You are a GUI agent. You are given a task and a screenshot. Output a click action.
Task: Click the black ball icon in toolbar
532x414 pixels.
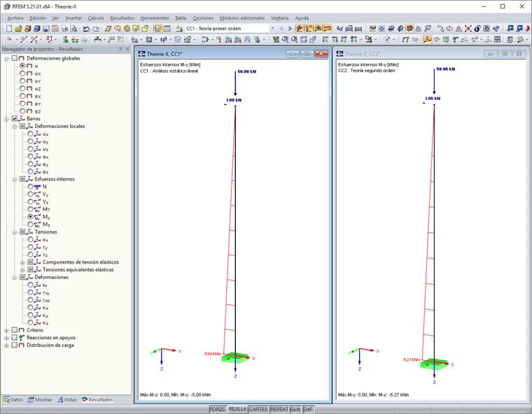click(x=477, y=29)
